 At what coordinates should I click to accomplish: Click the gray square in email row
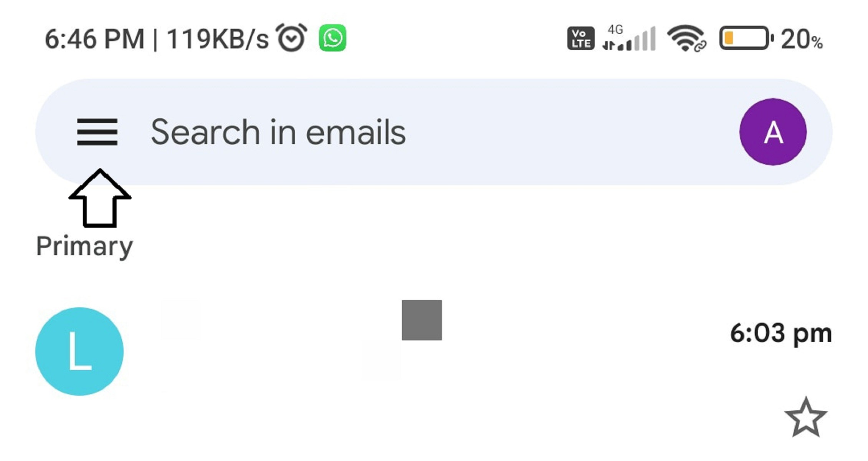tap(422, 320)
